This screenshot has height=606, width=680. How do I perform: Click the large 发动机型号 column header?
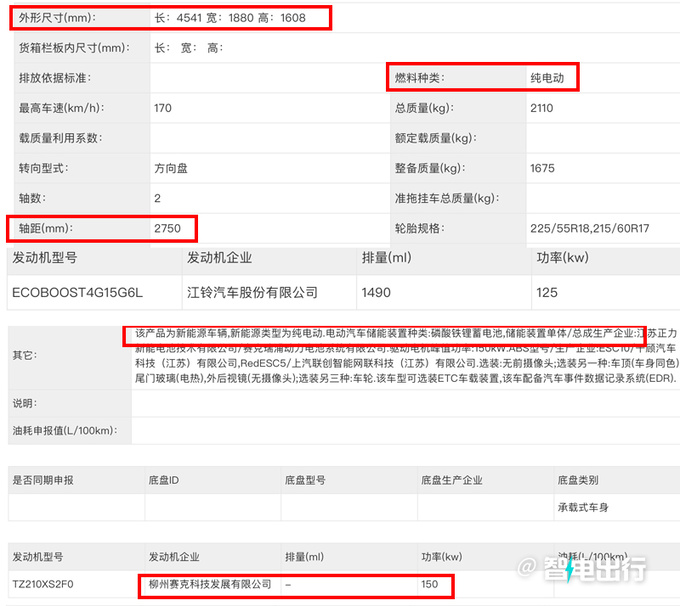click(x=45, y=258)
